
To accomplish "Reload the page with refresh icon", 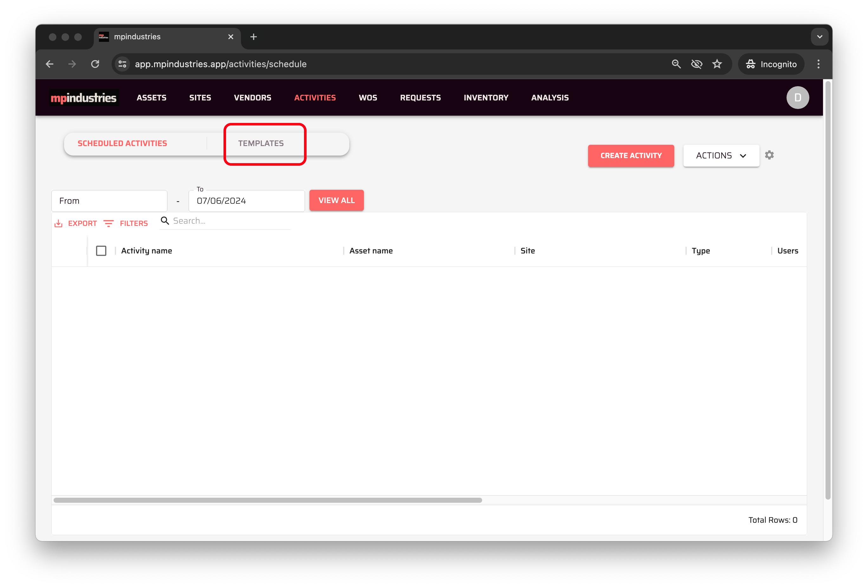I will [95, 64].
